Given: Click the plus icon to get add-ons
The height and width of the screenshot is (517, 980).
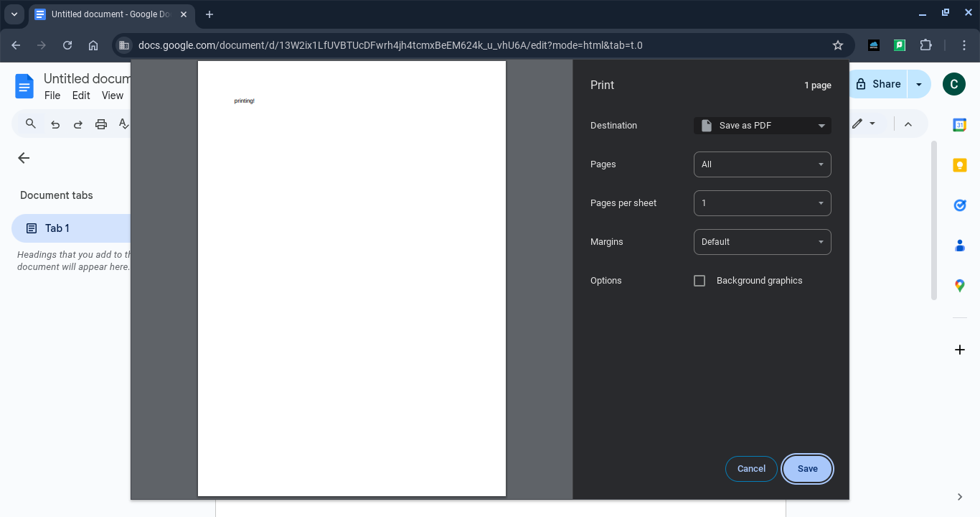Looking at the screenshot, I should pyautogui.click(x=959, y=350).
